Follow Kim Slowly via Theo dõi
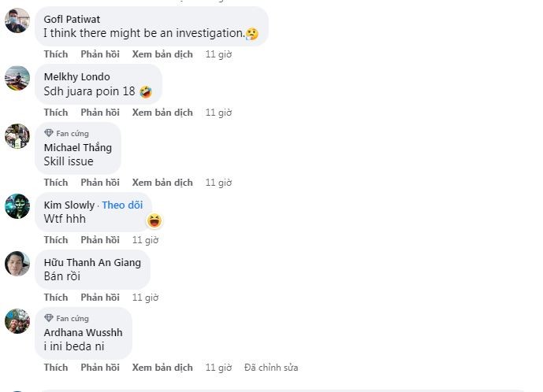This screenshot has height=392, width=543. pyautogui.click(x=122, y=205)
